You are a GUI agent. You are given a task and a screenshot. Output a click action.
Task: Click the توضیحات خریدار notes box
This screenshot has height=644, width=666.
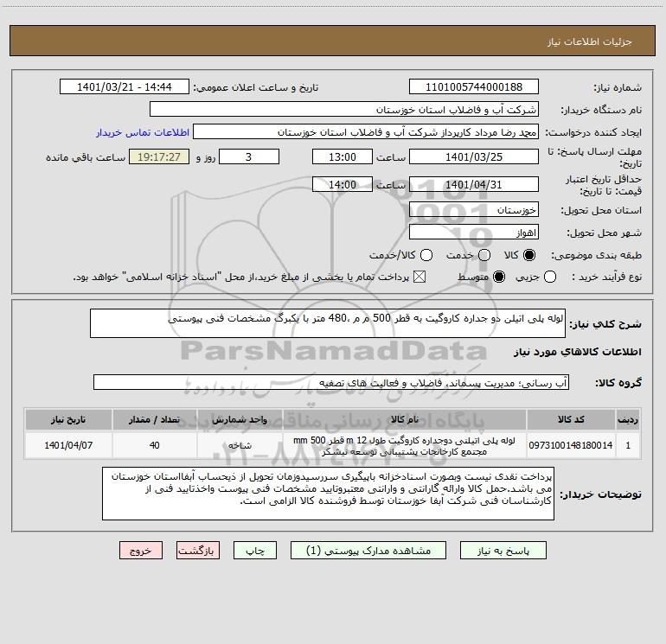point(328,494)
